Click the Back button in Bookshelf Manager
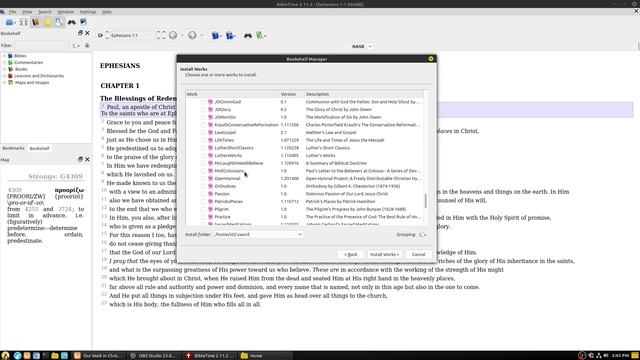Viewport: 640px width, 360px height. click(351, 254)
